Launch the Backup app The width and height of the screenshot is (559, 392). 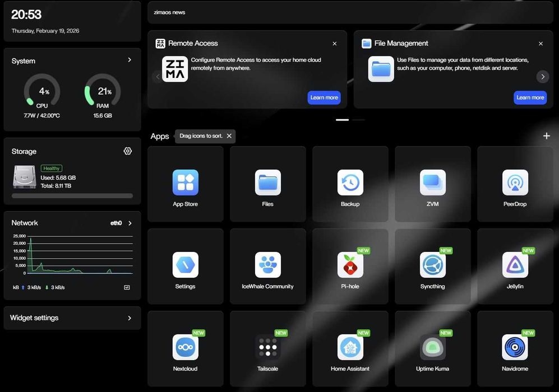[350, 183]
